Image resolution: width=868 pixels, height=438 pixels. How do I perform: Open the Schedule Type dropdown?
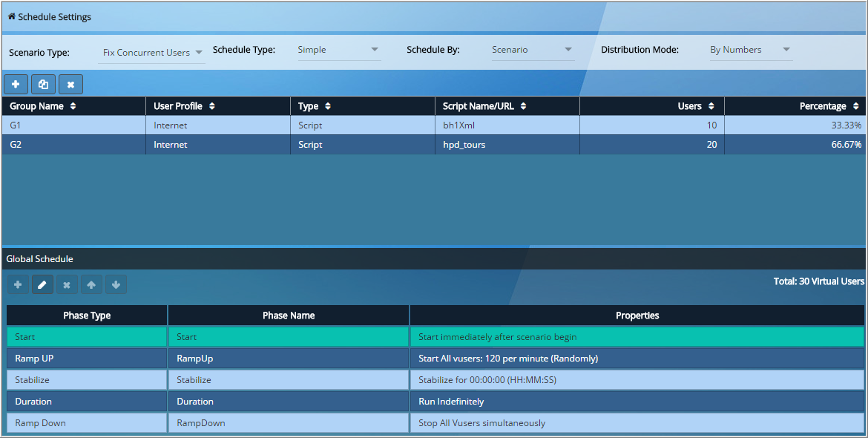coord(338,50)
